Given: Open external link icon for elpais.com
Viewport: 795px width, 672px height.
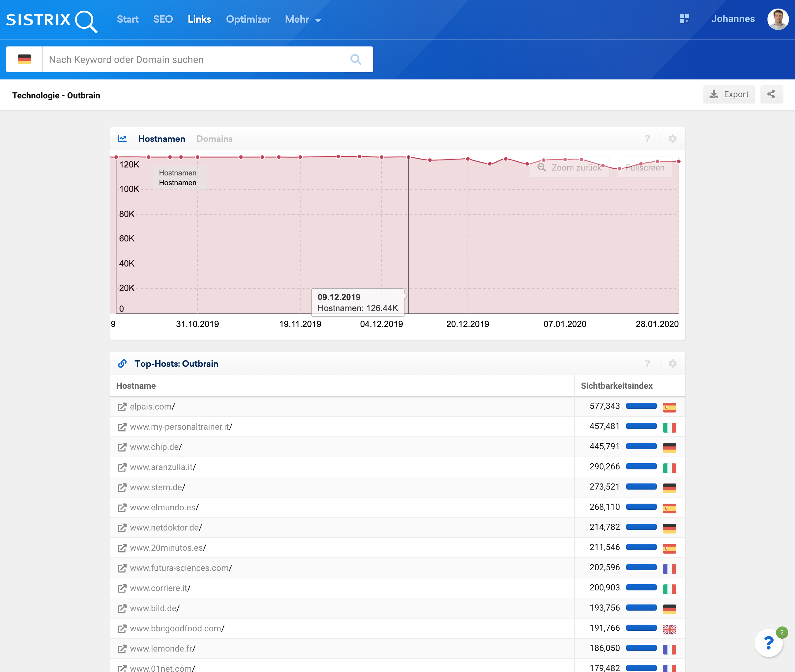Looking at the screenshot, I should tap(122, 407).
